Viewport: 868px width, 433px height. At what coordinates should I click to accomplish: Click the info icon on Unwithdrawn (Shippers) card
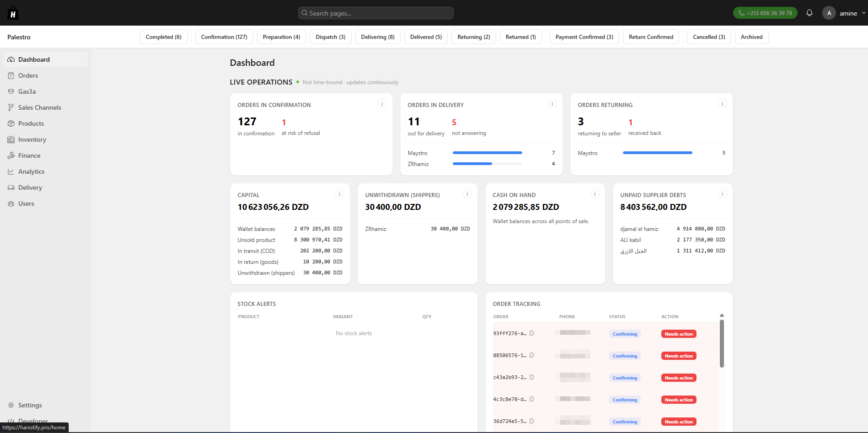coord(467,194)
